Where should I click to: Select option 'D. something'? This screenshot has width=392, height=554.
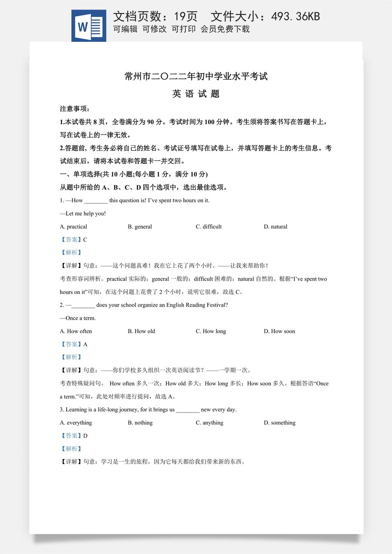pos(280,422)
